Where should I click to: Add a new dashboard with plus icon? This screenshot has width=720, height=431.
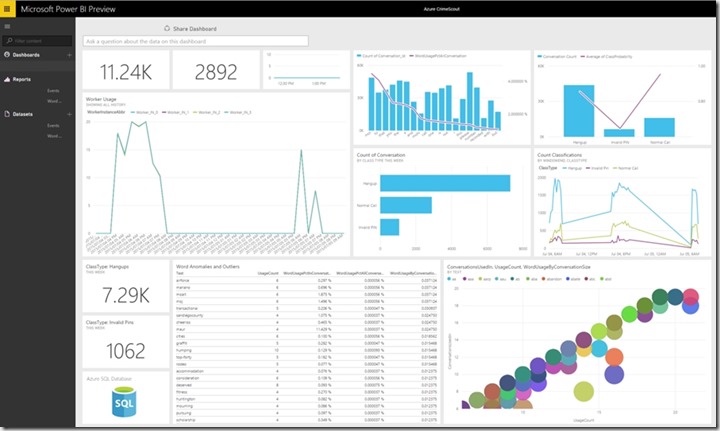click(69, 54)
